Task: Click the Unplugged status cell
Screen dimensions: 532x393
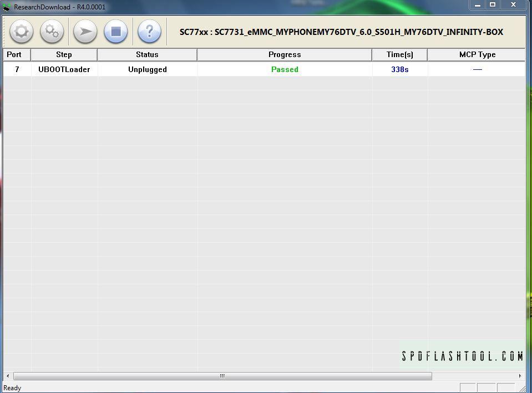Action: (147, 69)
